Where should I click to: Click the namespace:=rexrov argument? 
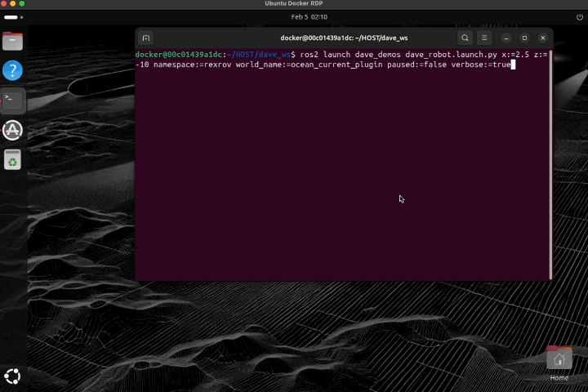point(192,65)
